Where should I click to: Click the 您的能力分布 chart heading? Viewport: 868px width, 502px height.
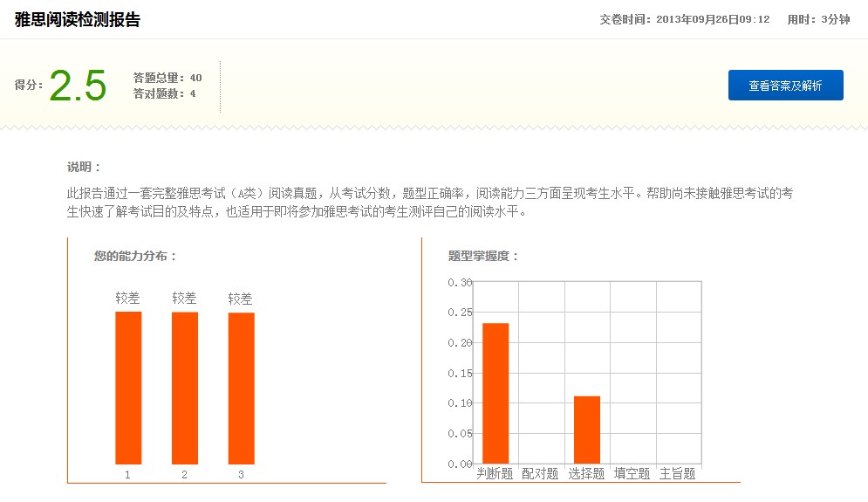[136, 256]
